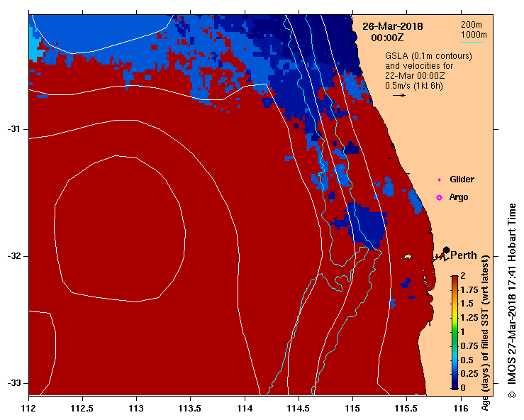Click the '00:00Z' time label
The width and height of the screenshot is (524, 420).
click(387, 38)
